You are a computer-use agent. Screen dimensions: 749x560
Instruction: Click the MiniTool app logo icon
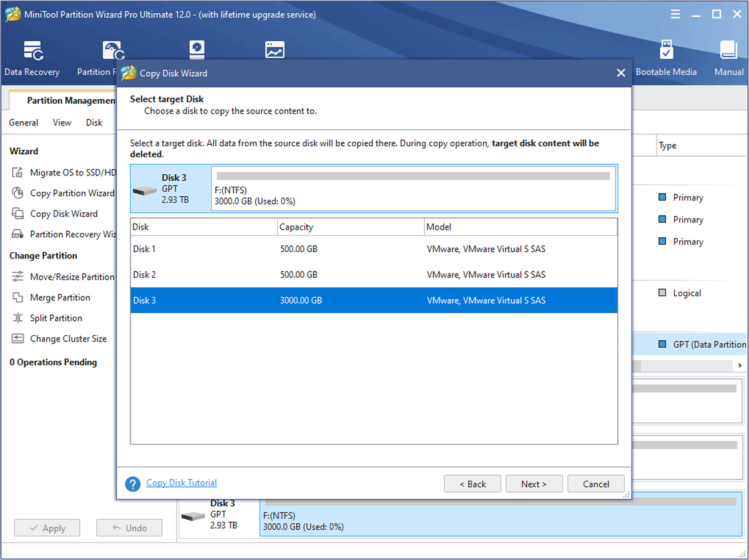click(12, 14)
